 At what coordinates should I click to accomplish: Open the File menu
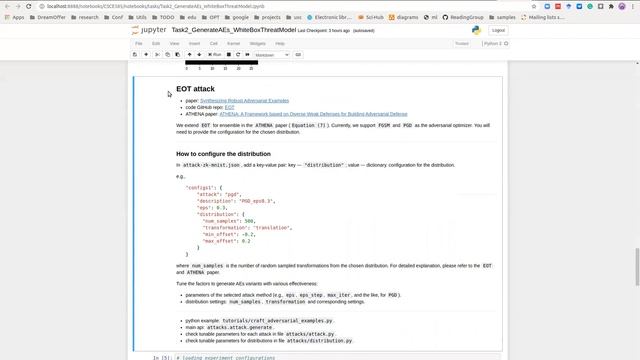(139, 43)
